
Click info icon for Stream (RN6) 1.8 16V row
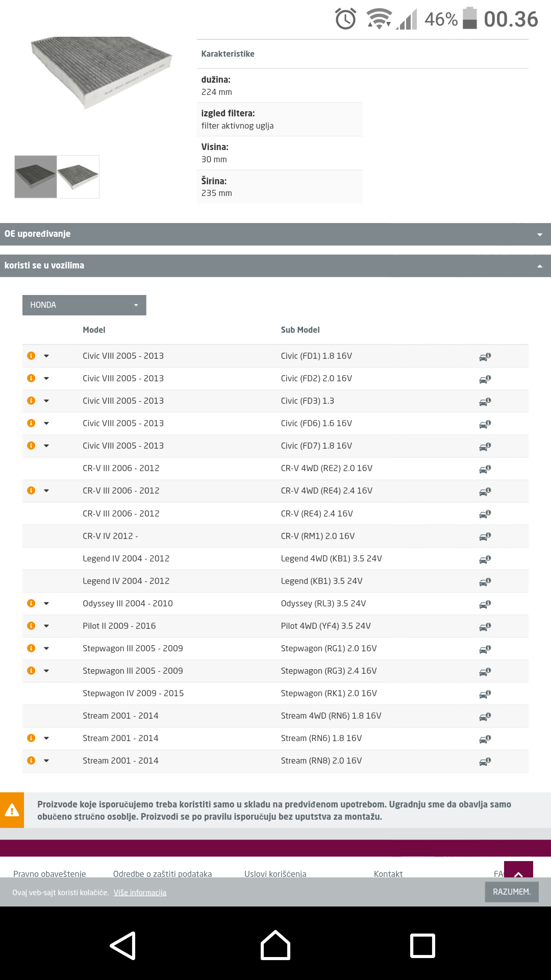(31, 738)
